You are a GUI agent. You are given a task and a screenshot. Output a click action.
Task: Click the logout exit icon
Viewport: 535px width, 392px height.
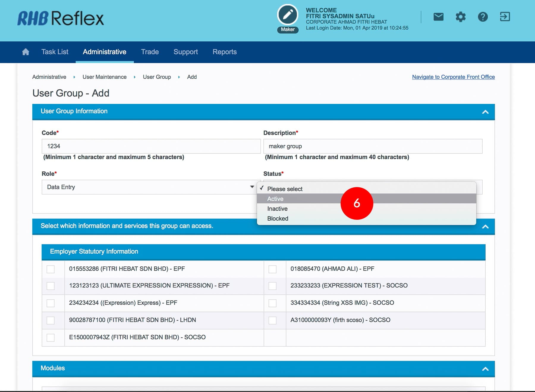click(505, 17)
